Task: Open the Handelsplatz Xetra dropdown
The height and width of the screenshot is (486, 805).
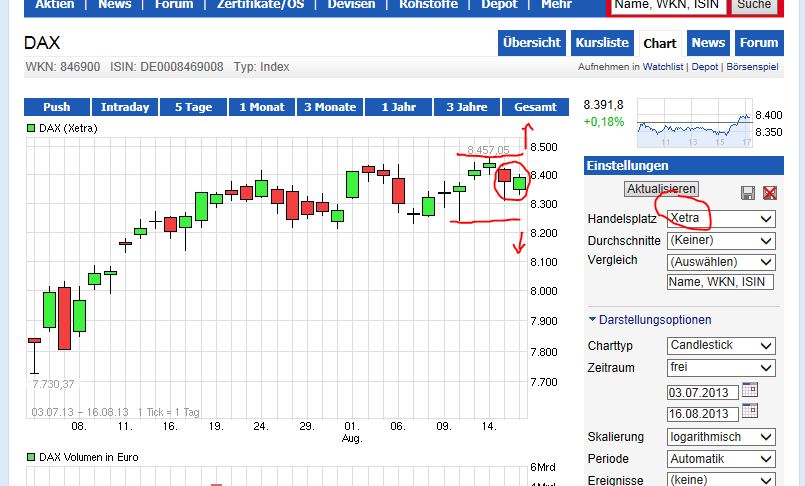Action: coord(721,219)
